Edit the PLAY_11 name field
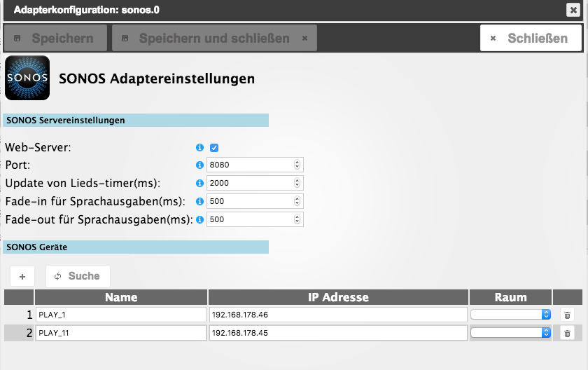Screen dimensions: 588x370 pos(120,333)
